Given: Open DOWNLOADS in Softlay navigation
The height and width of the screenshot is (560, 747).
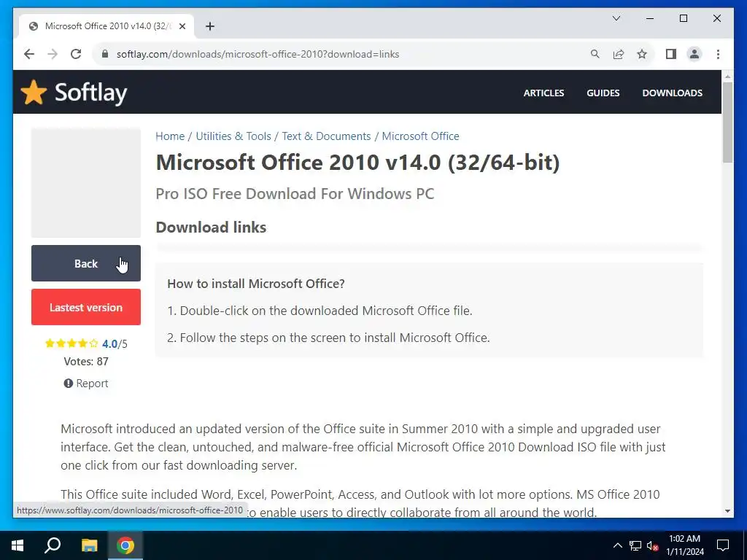Looking at the screenshot, I should click(672, 93).
